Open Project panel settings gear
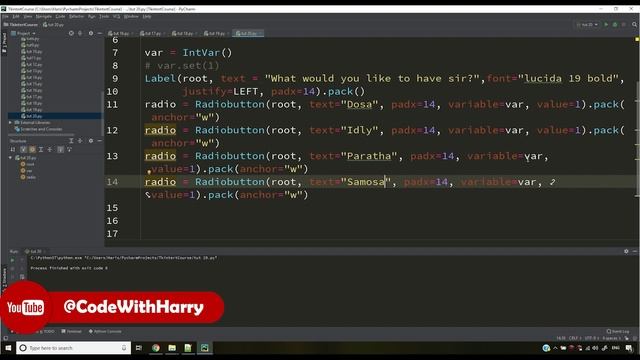Screen dimensions: 640x360 91,33
